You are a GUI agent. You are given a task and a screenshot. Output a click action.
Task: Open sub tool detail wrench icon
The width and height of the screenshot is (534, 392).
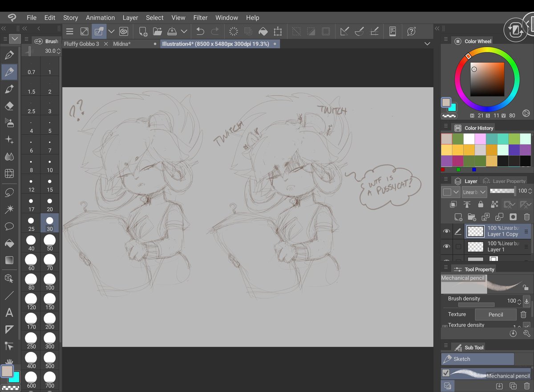click(527, 333)
